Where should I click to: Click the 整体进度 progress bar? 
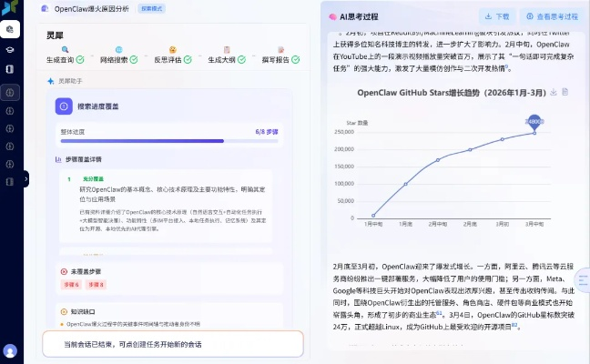[169, 141]
